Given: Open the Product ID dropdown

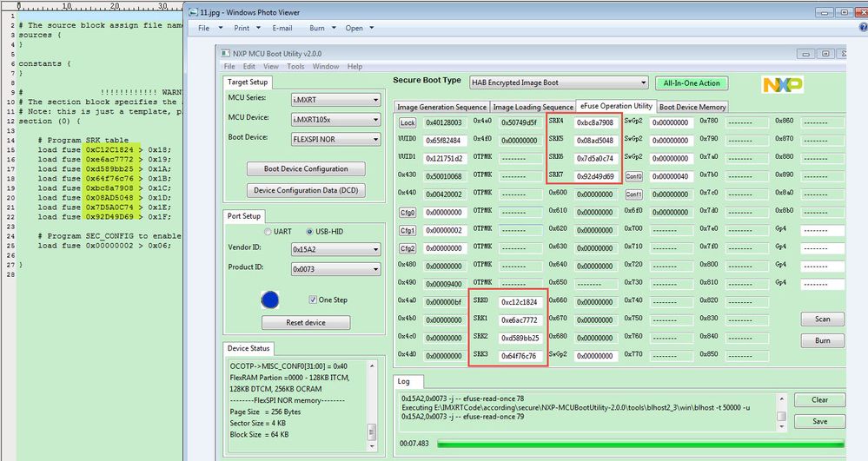Looking at the screenshot, I should click(336, 269).
